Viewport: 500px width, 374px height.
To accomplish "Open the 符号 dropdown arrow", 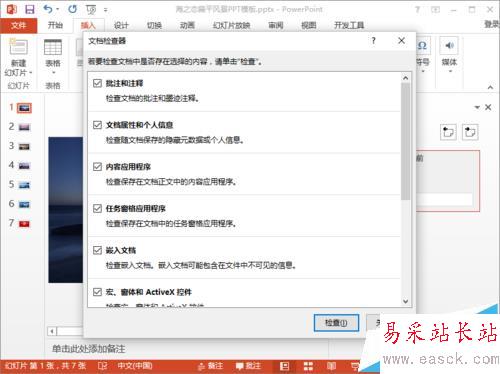I will (x=423, y=71).
